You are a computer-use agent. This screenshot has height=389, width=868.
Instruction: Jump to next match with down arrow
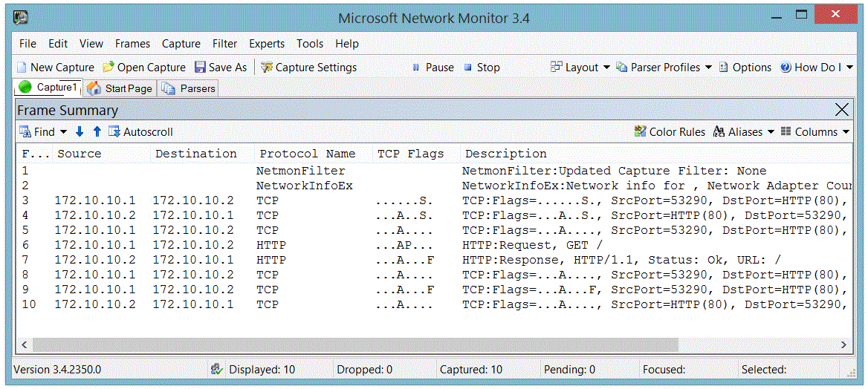[80, 131]
